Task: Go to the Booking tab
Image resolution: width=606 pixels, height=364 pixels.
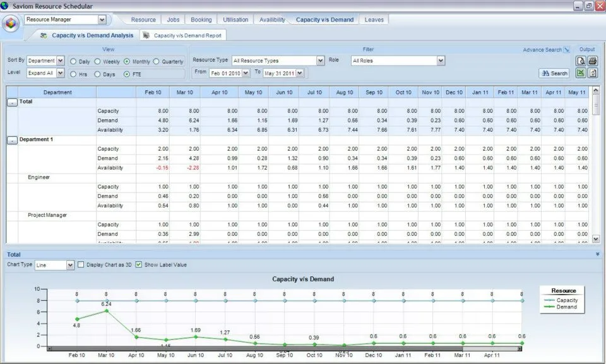Action: click(x=201, y=20)
